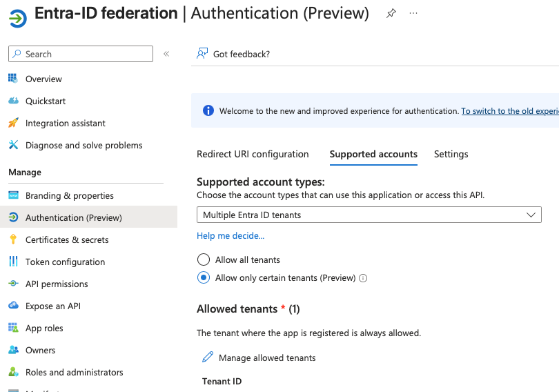Click the magnifier icon in sidebar search
The height and width of the screenshot is (392, 559).
[x=17, y=54]
